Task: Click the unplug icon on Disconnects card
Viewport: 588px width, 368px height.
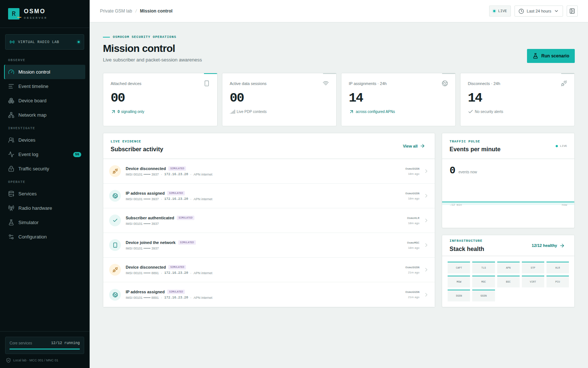Action: (x=564, y=84)
